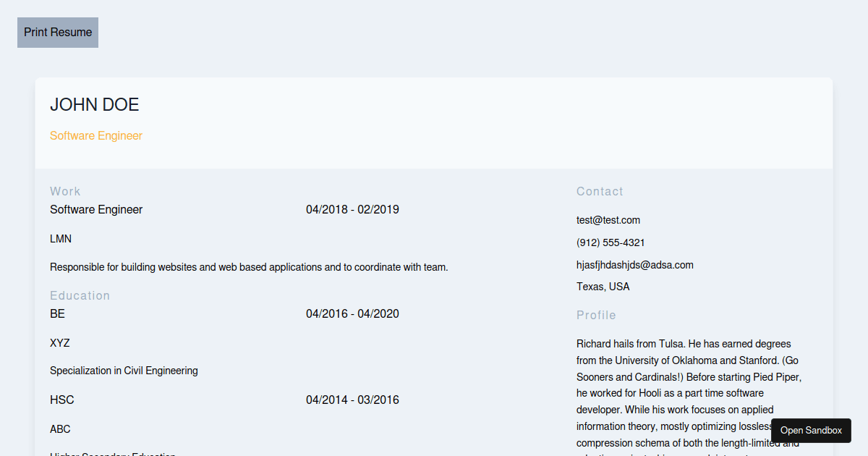Click the XYZ institution name
The image size is (868, 456).
coord(60,343)
